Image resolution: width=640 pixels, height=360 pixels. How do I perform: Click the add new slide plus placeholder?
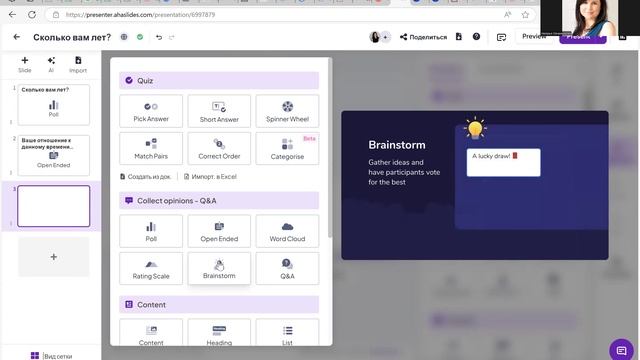pyautogui.click(x=53, y=257)
